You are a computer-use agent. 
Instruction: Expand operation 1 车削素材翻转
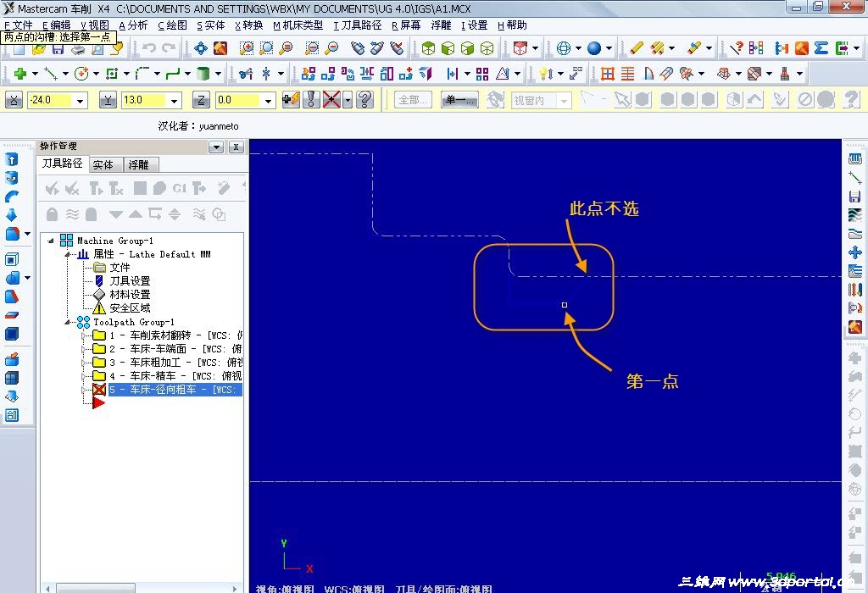pos(84,335)
